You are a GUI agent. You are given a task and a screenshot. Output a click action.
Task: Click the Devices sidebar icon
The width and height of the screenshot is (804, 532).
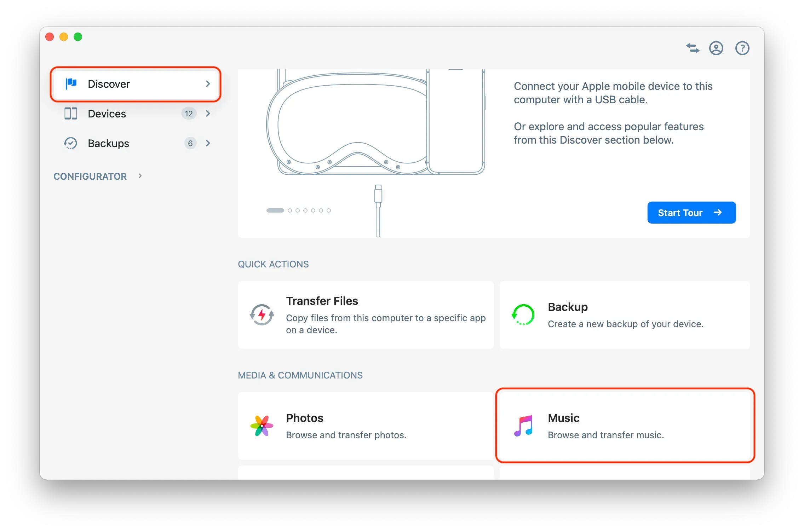[71, 114]
